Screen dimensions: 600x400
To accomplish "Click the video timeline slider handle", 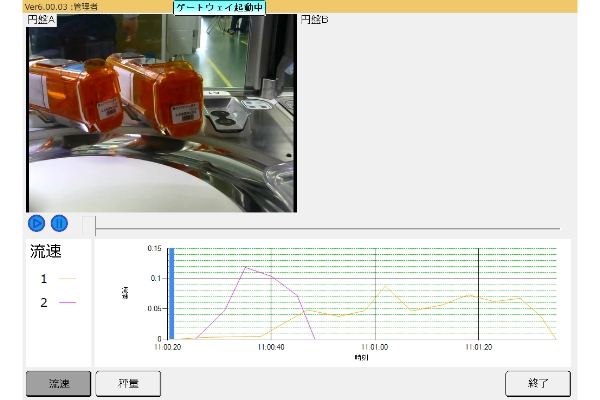I will click(89, 226).
